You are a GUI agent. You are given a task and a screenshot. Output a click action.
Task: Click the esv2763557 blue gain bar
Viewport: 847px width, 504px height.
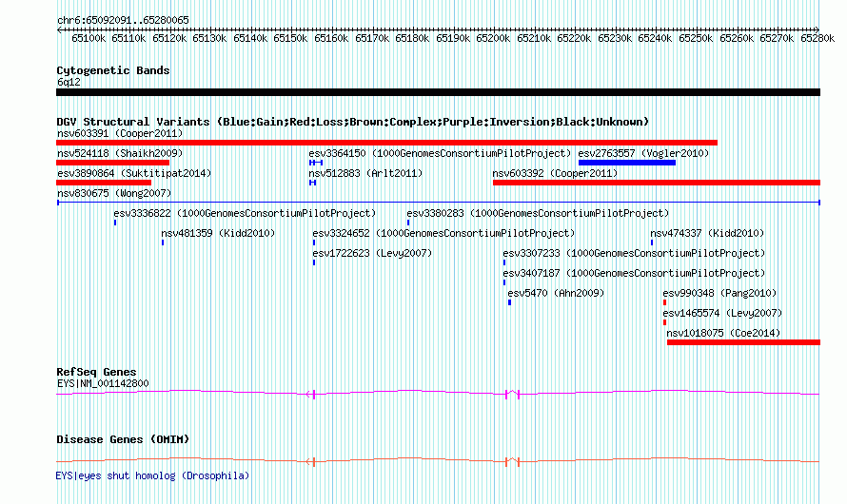tap(627, 163)
